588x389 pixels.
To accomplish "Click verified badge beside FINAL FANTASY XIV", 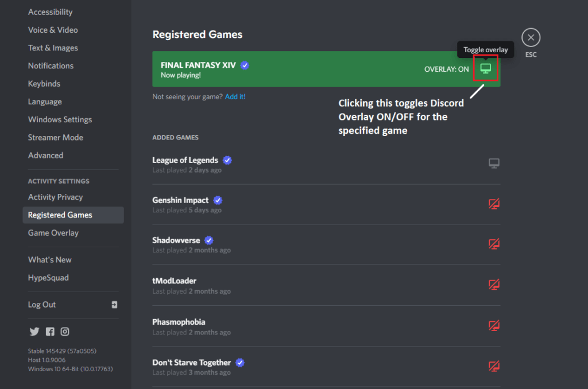I will click(245, 65).
